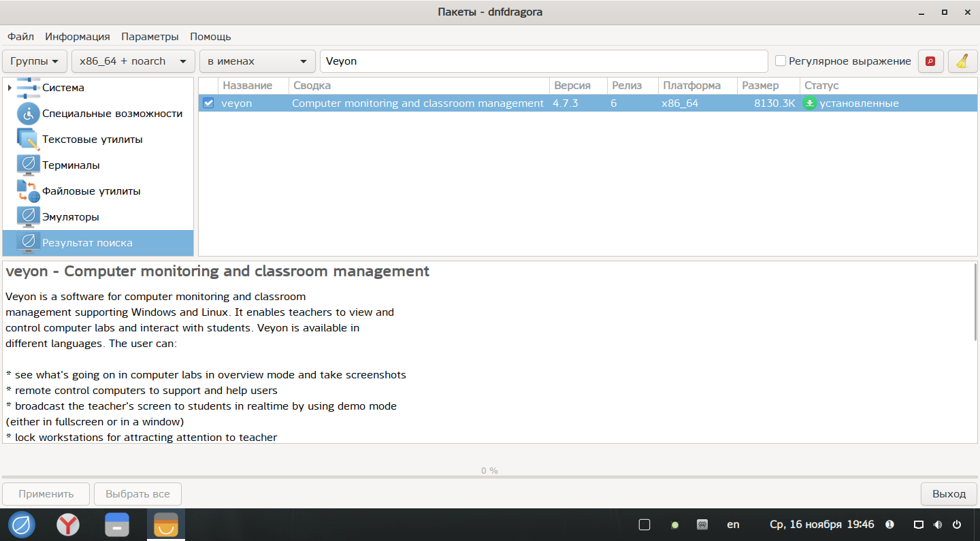Image resolution: width=980 pixels, height=541 pixels.
Task: Uncheck the veyon package checkbox
Action: 208,103
